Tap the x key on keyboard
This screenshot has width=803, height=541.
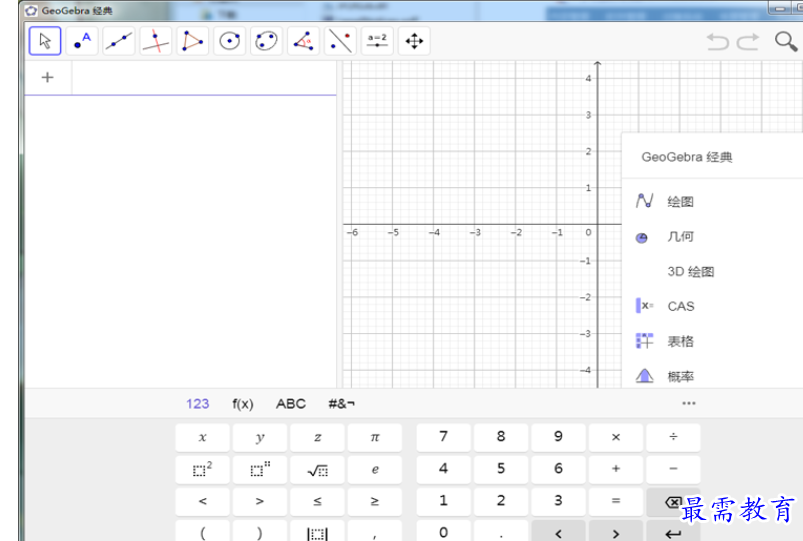click(202, 438)
